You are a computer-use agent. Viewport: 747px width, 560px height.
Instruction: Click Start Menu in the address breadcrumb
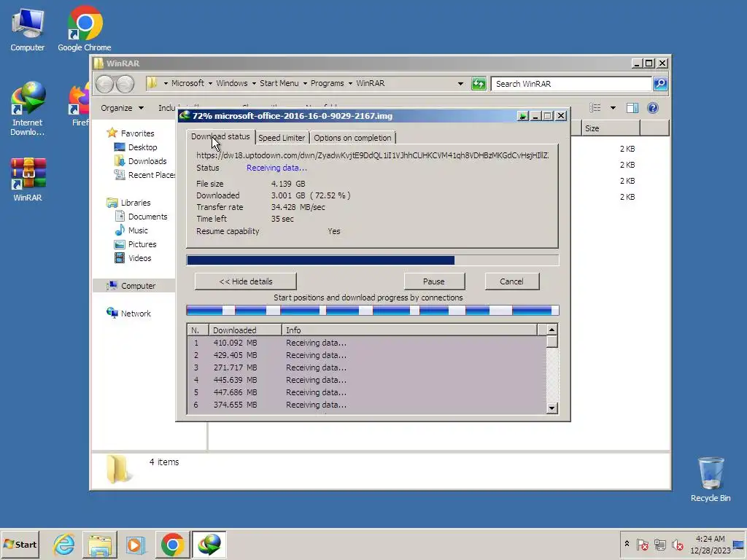coord(279,83)
